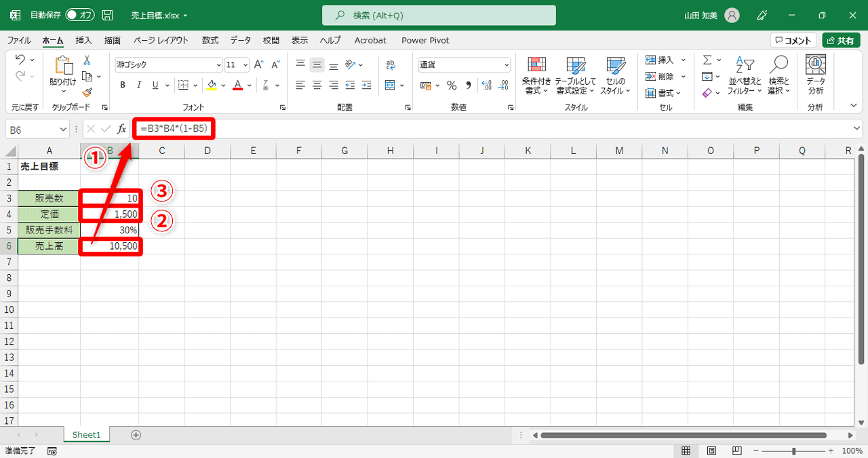The image size is (868, 458).
Task: Toggle Italic formatting
Action: point(139,85)
